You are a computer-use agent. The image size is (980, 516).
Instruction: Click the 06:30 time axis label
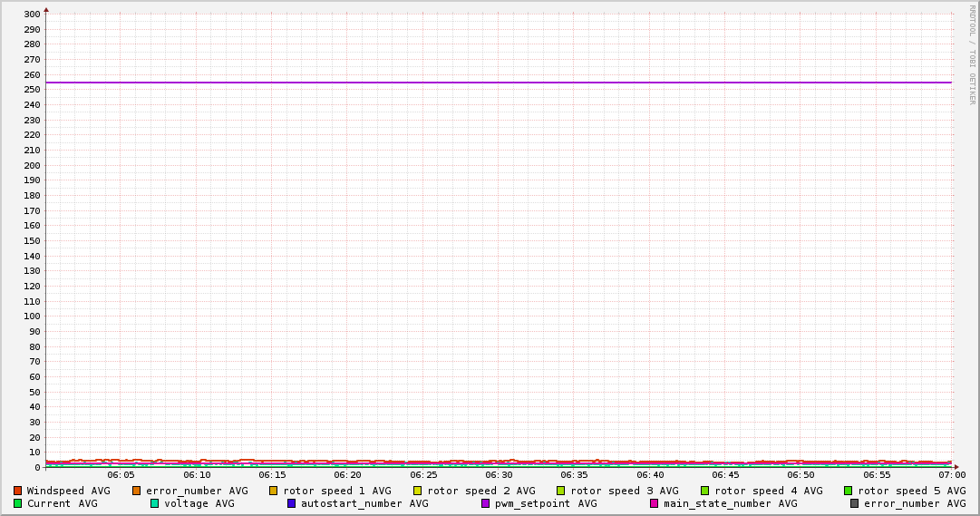(499, 475)
